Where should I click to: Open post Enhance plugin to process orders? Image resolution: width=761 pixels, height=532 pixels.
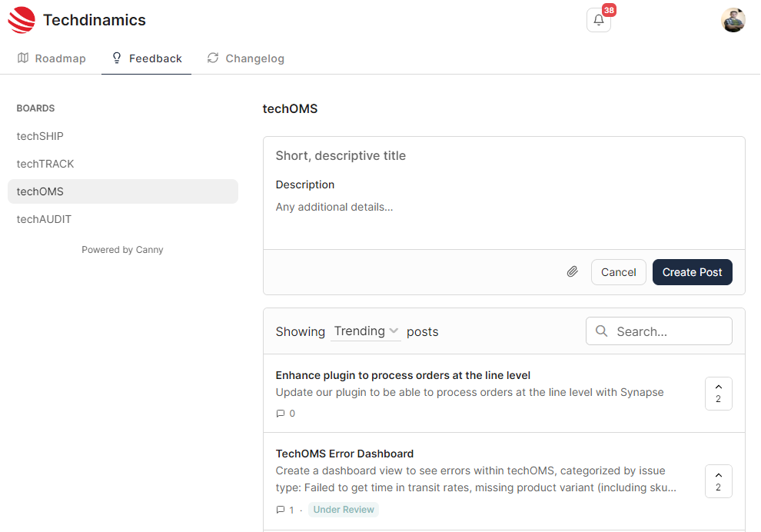(403, 375)
